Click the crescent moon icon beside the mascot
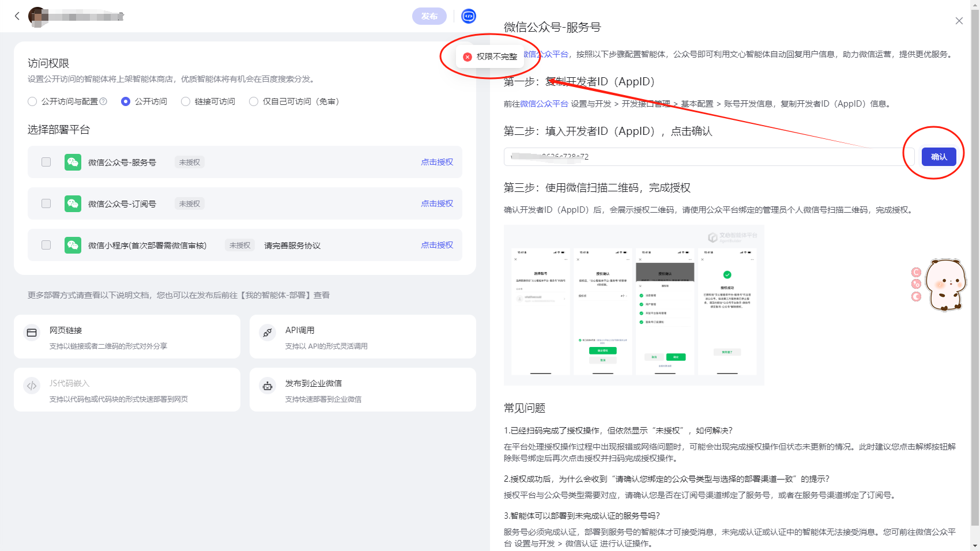This screenshot has height=551, width=980. pyautogui.click(x=916, y=297)
